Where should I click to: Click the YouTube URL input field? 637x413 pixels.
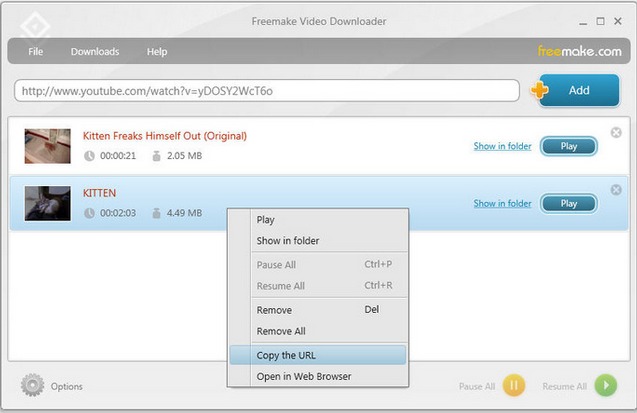pyautogui.click(x=266, y=91)
